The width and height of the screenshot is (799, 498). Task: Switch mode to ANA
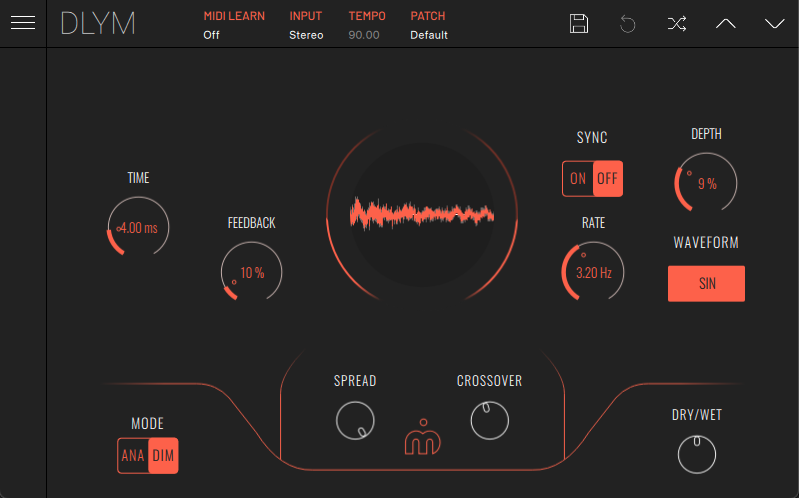coord(133,456)
